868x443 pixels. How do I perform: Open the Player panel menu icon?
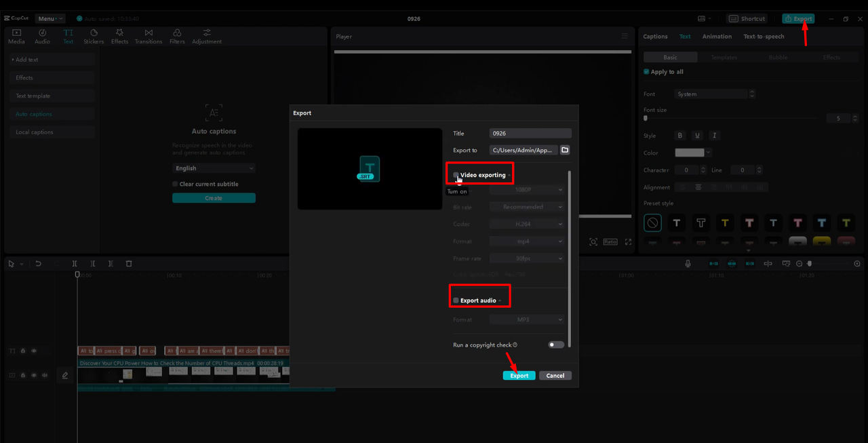625,36
